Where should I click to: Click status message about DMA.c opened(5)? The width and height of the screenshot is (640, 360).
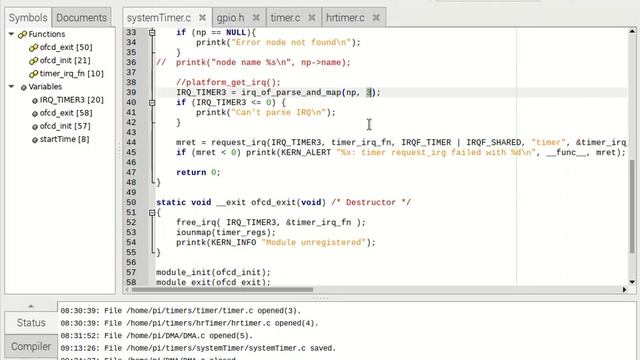pos(157,336)
